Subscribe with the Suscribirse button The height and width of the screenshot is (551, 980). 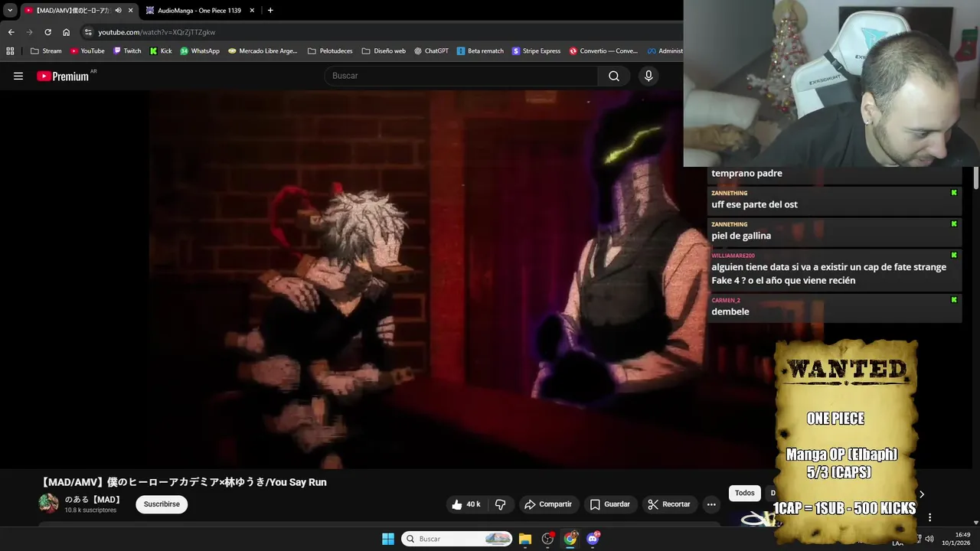coord(162,504)
